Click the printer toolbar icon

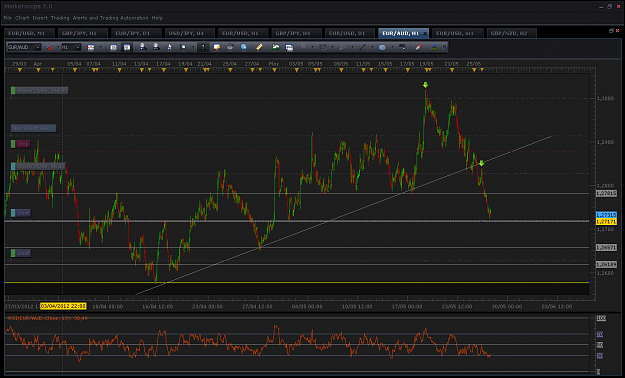[230, 47]
